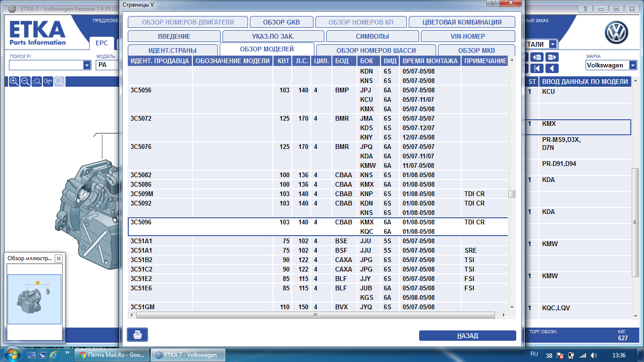
Task: Open the VIN-НОМЕР tab
Action: click(x=467, y=36)
